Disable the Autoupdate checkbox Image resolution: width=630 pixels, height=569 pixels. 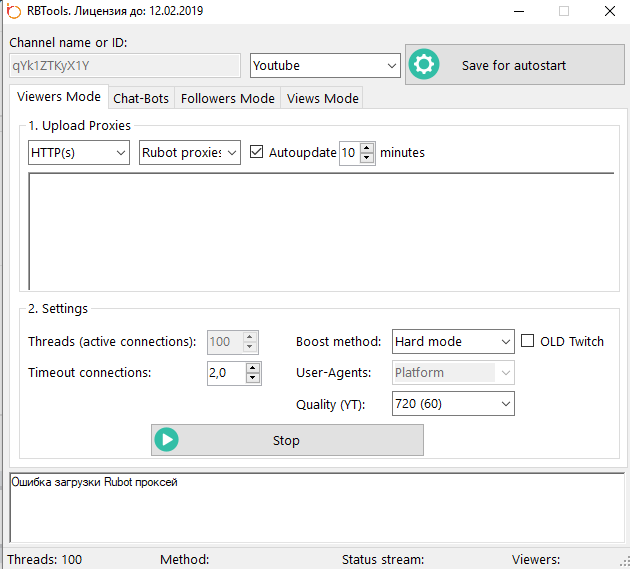257,153
